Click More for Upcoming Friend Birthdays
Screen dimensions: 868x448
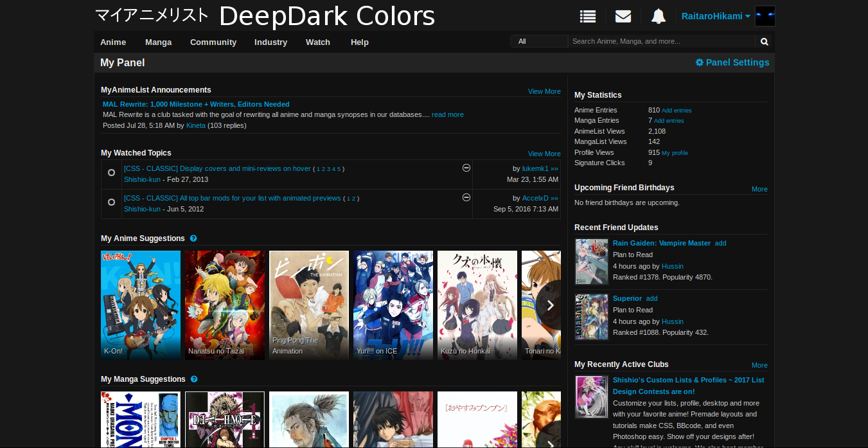pos(759,189)
